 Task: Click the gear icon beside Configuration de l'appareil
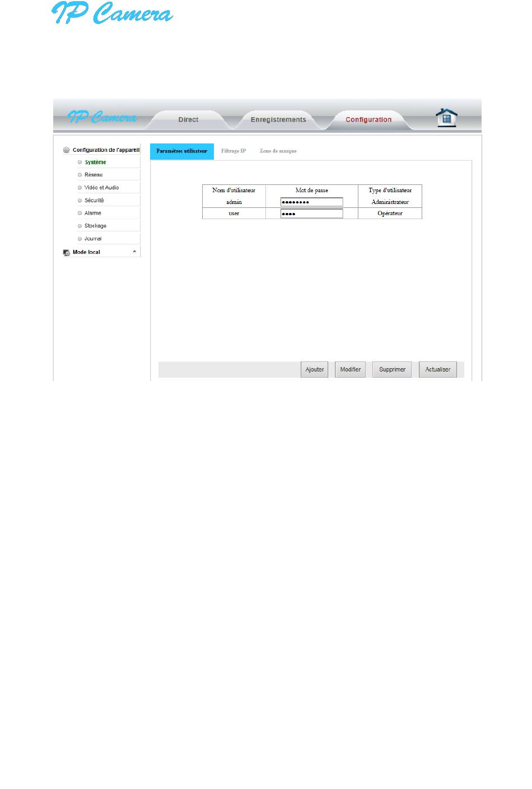click(x=67, y=150)
